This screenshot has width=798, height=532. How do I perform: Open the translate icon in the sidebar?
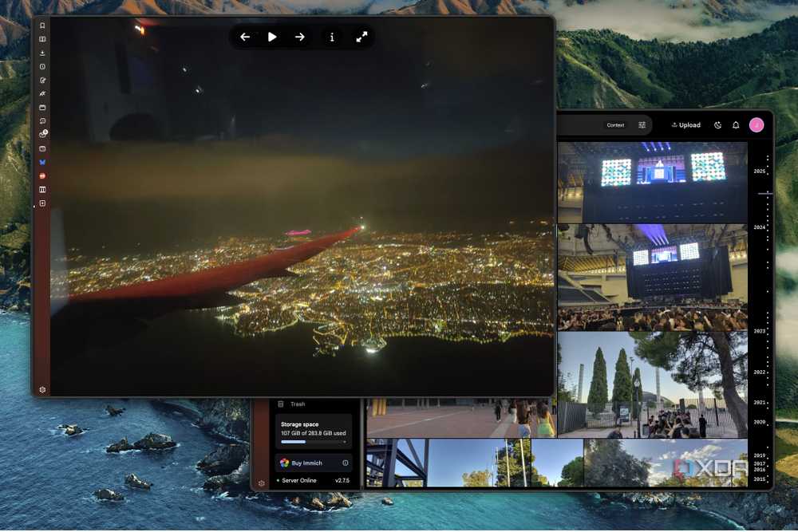42,93
